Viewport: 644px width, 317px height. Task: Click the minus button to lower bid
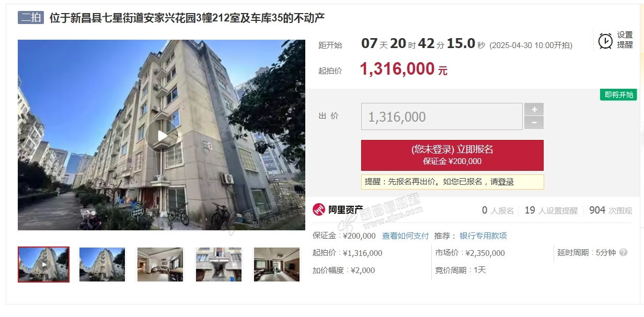click(x=534, y=123)
